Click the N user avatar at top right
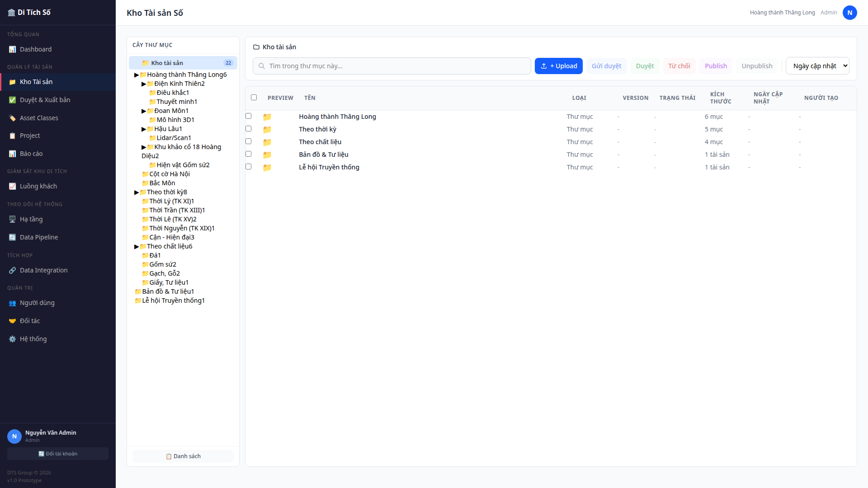This screenshot has width=868, height=488. point(849,13)
